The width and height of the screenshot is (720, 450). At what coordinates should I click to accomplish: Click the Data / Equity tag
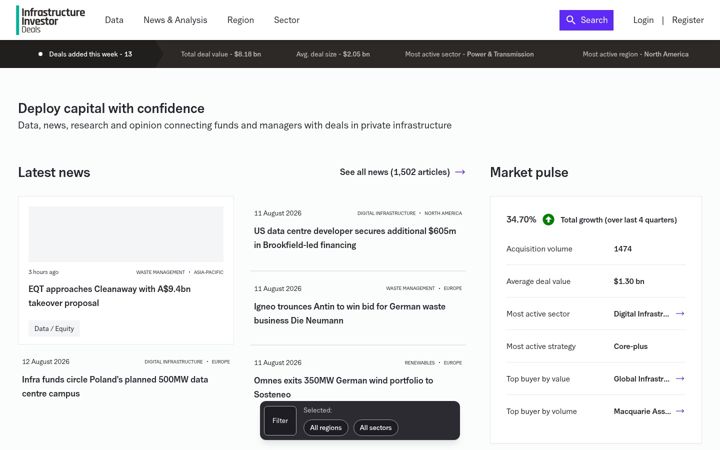tap(54, 328)
